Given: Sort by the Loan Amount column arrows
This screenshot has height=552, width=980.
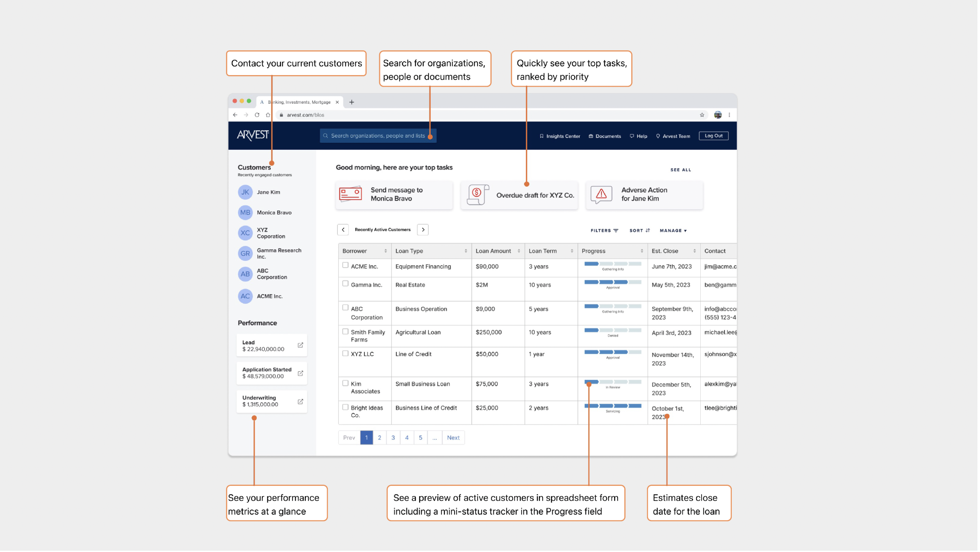Looking at the screenshot, I should pos(519,251).
